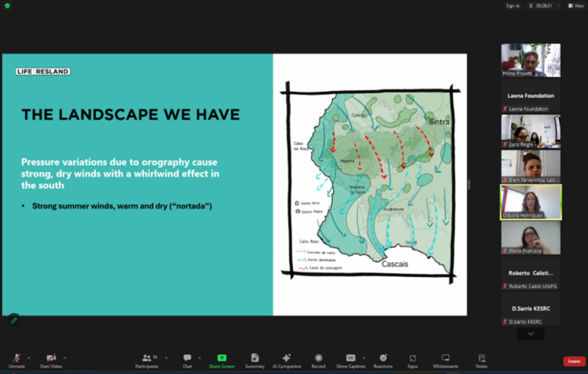The image size is (588, 374).
Task: Click the green encryption shield icon
Action: [x=7, y=6]
